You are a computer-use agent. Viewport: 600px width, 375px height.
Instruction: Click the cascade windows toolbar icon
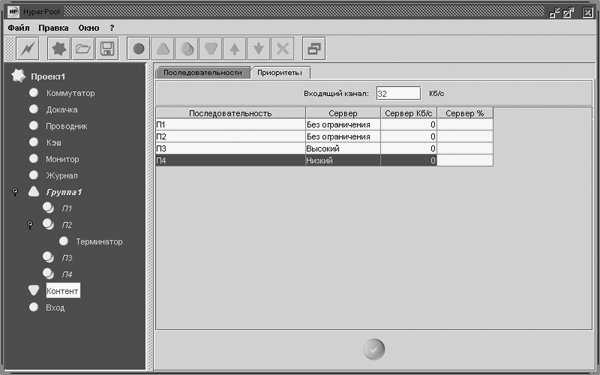tap(314, 49)
